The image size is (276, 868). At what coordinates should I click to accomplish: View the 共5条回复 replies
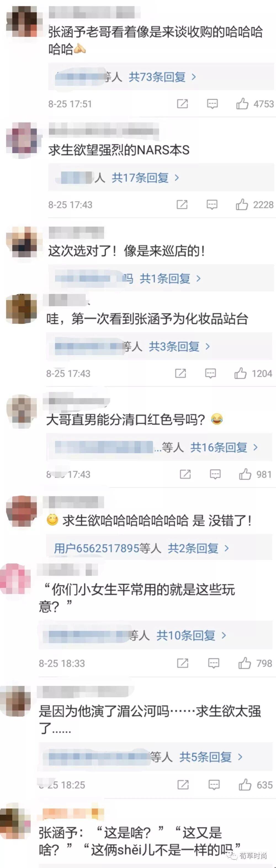click(211, 757)
